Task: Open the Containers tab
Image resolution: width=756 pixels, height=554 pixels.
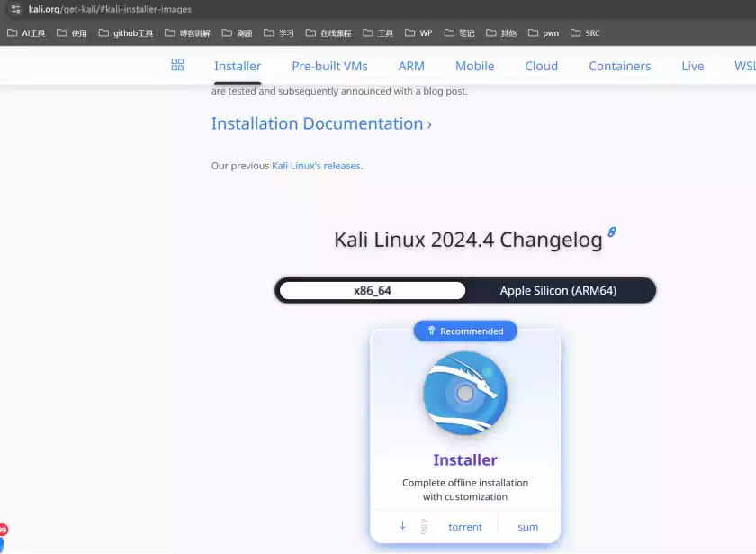Action: (x=619, y=66)
